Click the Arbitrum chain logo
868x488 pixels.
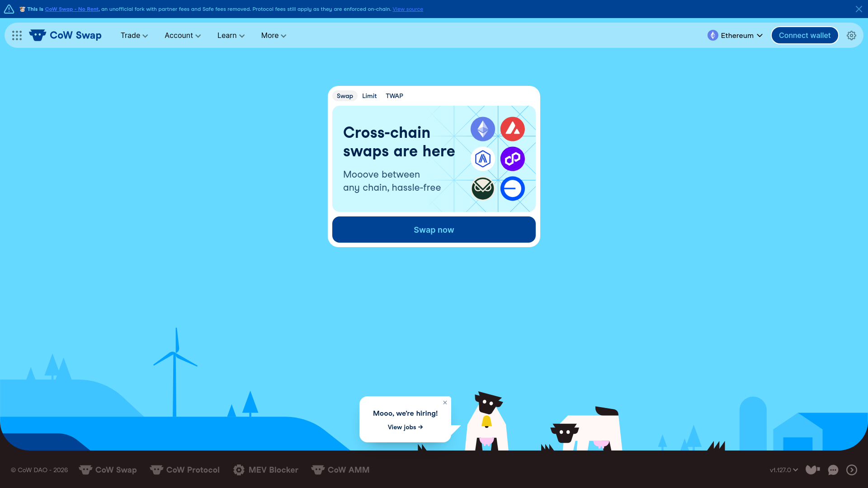click(x=483, y=159)
